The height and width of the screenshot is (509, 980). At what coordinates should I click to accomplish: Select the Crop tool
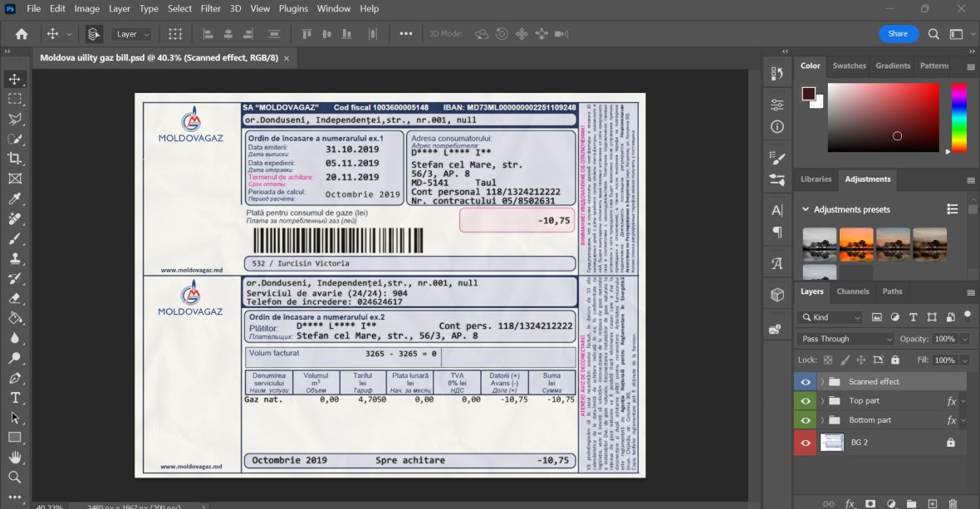14,159
